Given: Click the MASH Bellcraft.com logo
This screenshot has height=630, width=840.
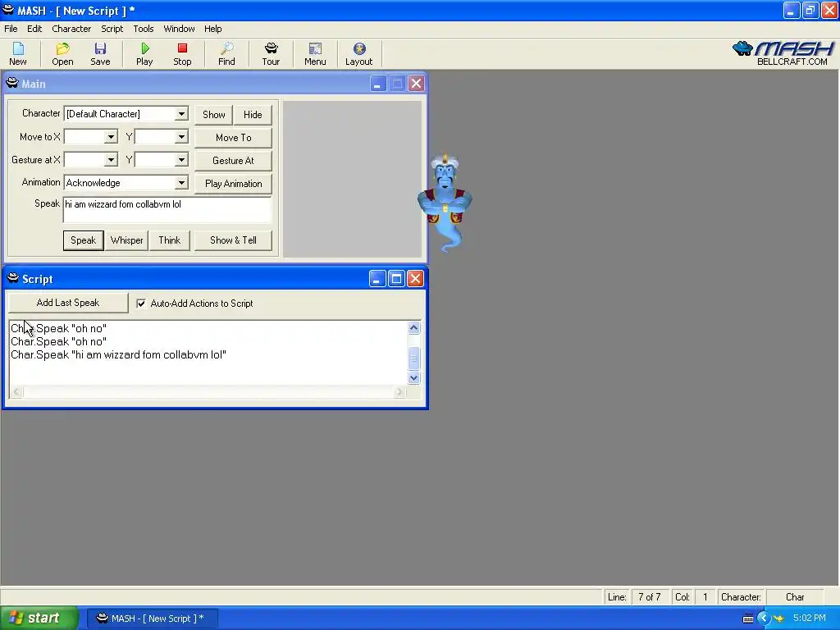Looking at the screenshot, I should 783,53.
